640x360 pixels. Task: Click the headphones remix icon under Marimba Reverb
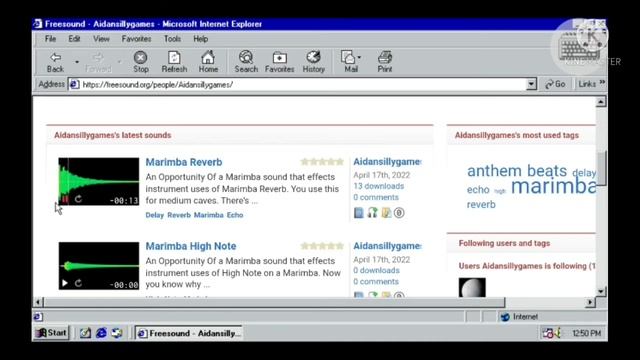[372, 213]
